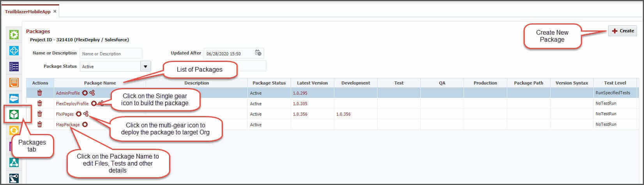Click the Development column header

[356, 83]
